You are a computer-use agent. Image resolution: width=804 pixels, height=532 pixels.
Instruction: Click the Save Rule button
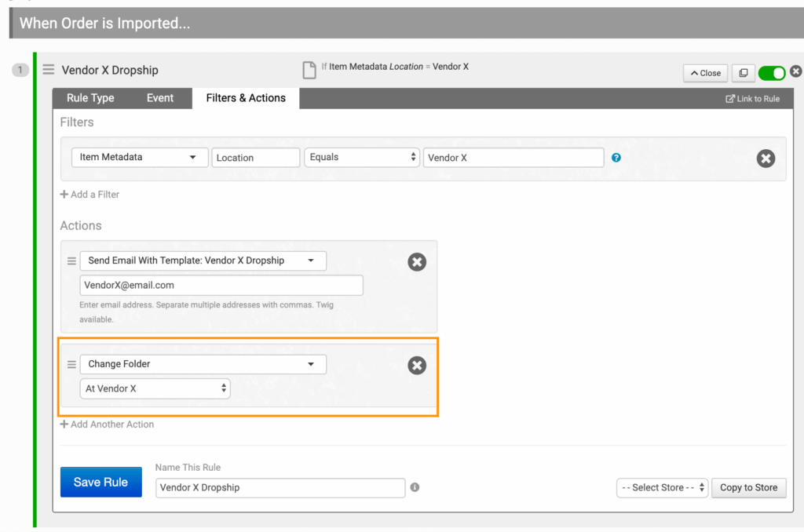[100, 483]
